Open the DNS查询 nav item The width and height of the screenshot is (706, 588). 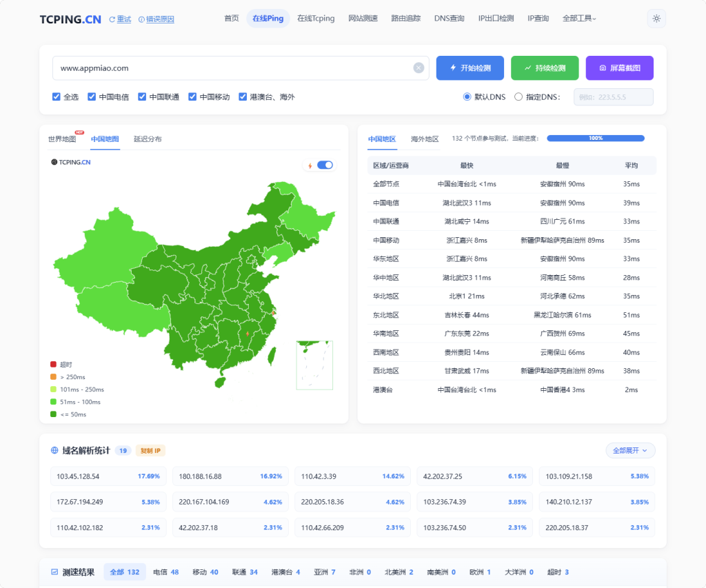(x=449, y=19)
